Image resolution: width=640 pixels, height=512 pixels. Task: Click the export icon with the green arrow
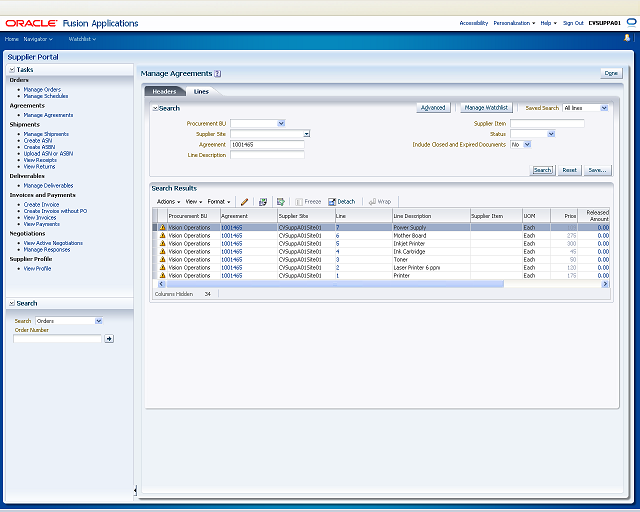tap(280, 202)
